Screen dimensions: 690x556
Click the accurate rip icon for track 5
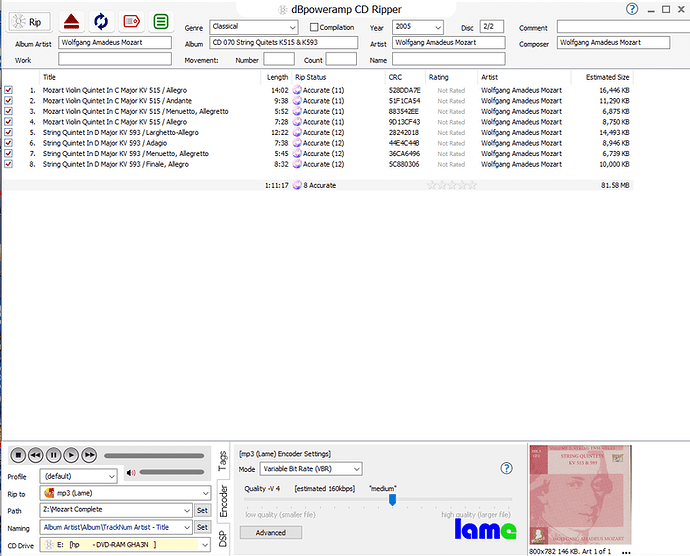click(x=297, y=133)
